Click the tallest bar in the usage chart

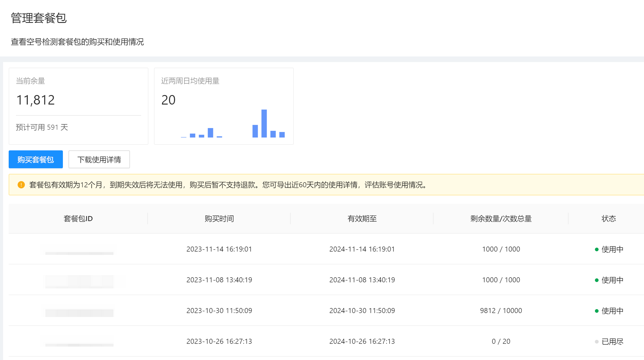[x=264, y=123]
